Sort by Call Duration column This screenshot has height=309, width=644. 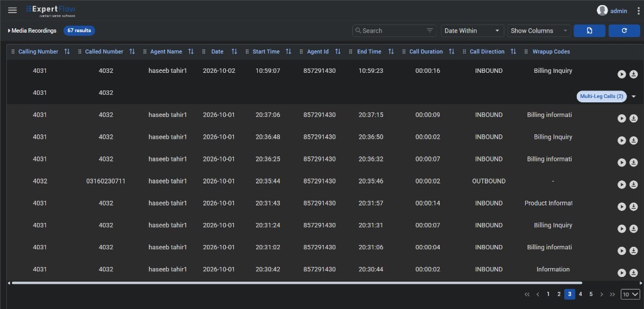(x=452, y=51)
